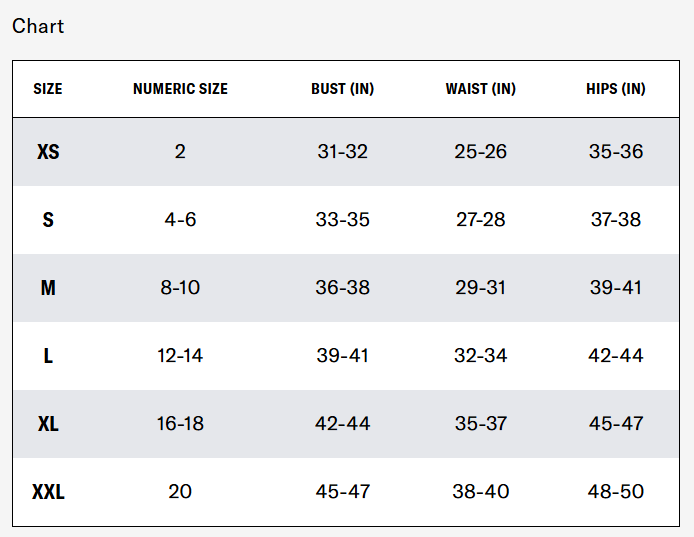Viewport: 694px width, 537px height.
Task: Click the XXL size row label
Action: click(x=48, y=492)
